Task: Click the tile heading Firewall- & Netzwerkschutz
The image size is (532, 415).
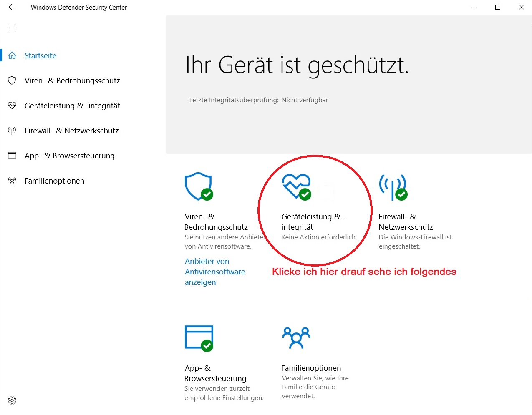Action: coord(406,222)
